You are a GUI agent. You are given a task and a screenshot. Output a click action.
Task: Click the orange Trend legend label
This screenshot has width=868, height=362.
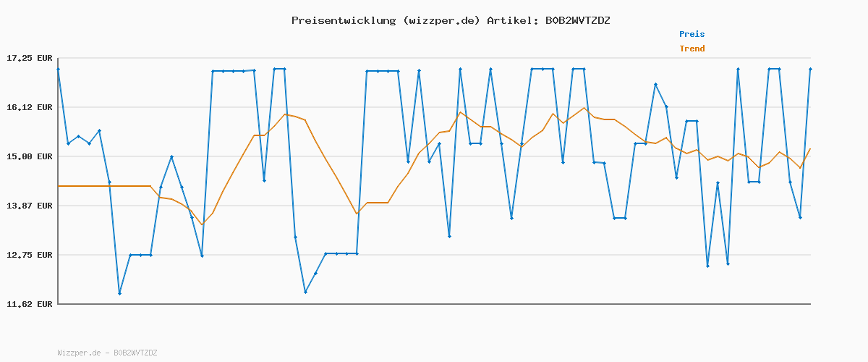[x=692, y=49]
